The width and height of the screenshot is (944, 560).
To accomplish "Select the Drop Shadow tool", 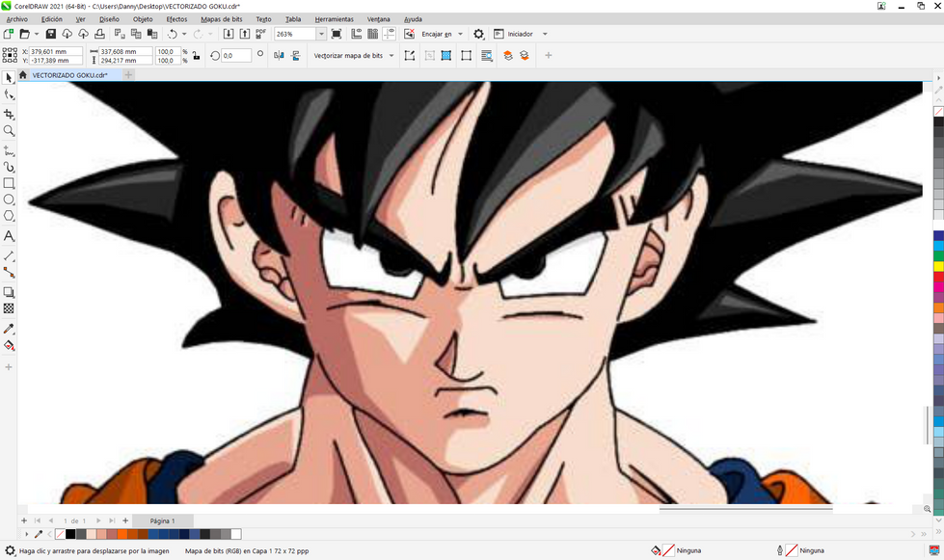I will point(9,292).
